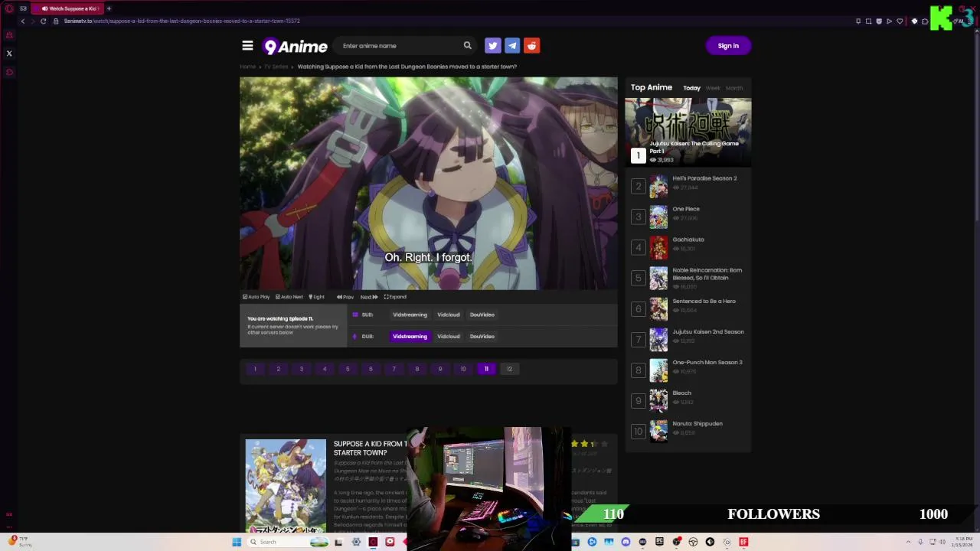Screen dimensions: 980x551
Task: Open Opera GX main menu logo
Action: coord(9,8)
